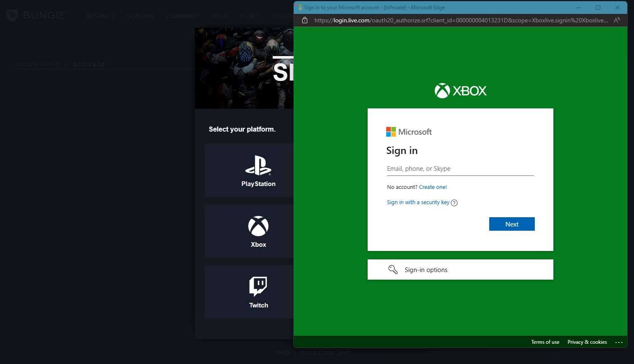Viewport: 634px width, 364px height.
Task: Click the Bungie logo in the site header
Action: tap(36, 16)
